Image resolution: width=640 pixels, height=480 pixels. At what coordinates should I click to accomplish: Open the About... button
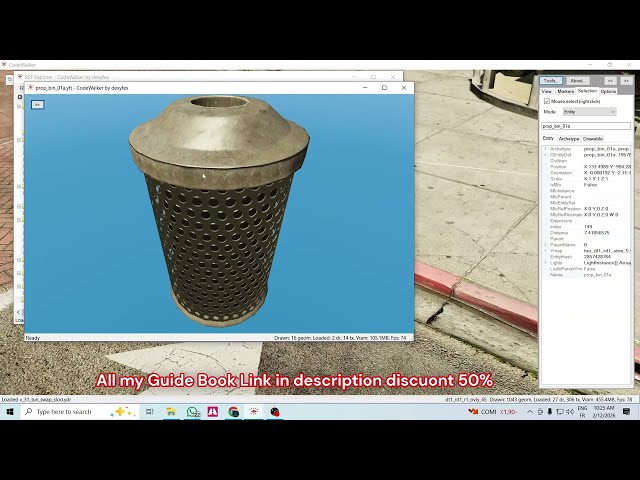coord(577,81)
